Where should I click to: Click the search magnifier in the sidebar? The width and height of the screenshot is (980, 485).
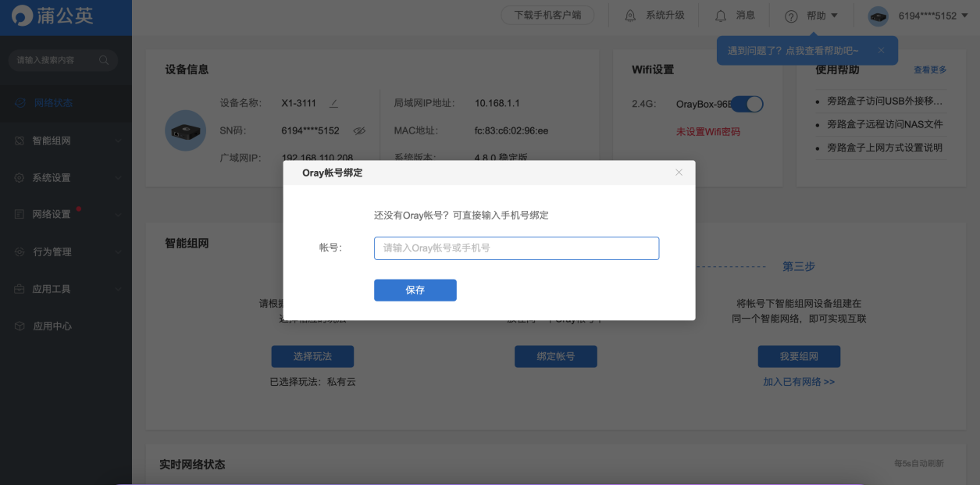point(104,59)
